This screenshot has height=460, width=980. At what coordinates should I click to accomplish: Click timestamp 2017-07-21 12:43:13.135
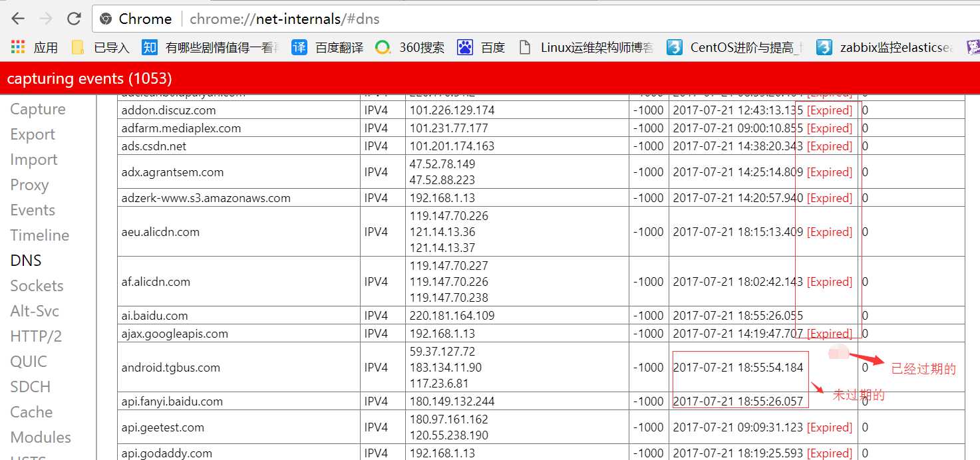click(x=738, y=110)
